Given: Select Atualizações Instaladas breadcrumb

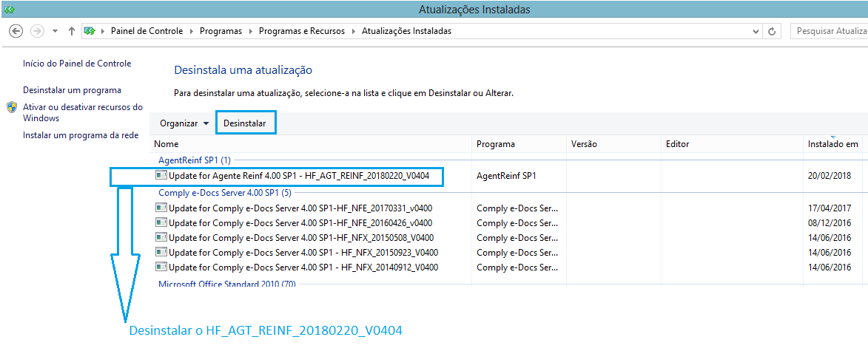Looking at the screenshot, I should point(406,32).
